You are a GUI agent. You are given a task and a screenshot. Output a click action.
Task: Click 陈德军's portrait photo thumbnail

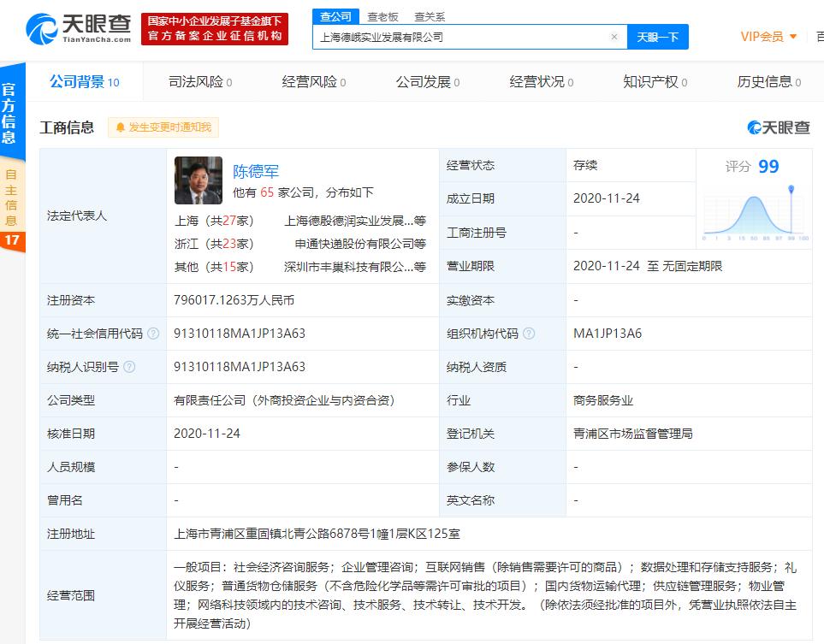pos(198,180)
